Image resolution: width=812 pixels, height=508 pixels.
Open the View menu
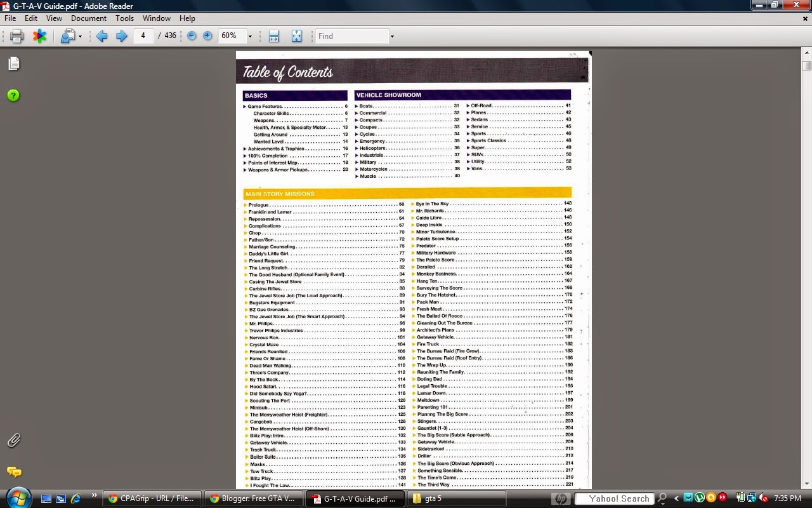click(x=54, y=18)
